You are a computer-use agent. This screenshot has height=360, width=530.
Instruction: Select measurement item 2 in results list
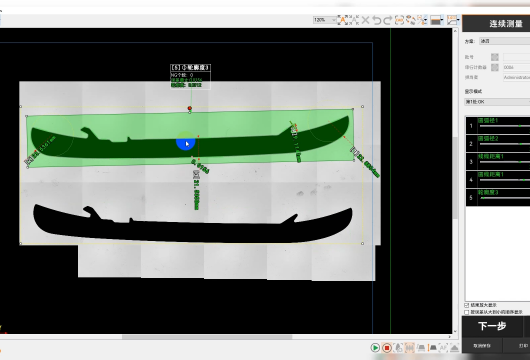498,144
